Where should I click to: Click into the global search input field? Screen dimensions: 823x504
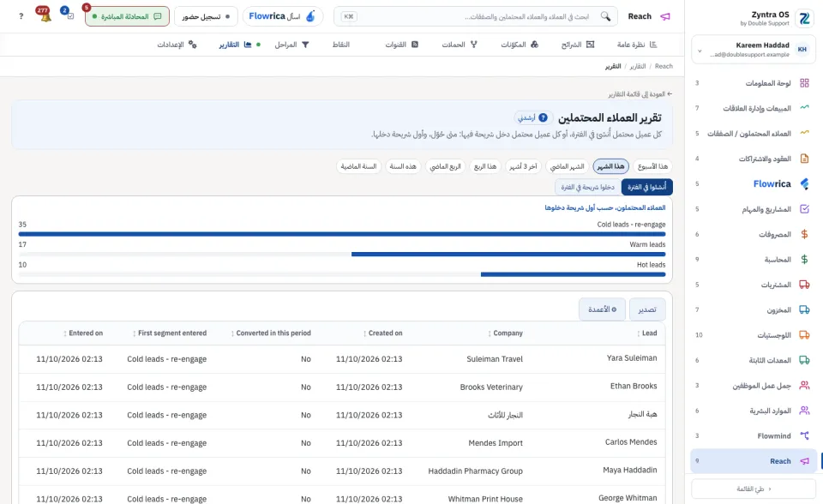pyautogui.click(x=475, y=16)
